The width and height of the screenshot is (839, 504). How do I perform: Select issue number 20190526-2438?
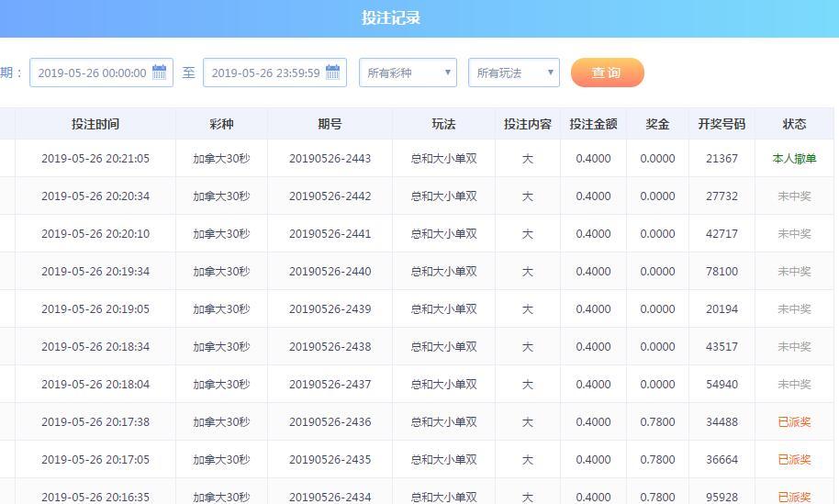pyautogui.click(x=330, y=347)
